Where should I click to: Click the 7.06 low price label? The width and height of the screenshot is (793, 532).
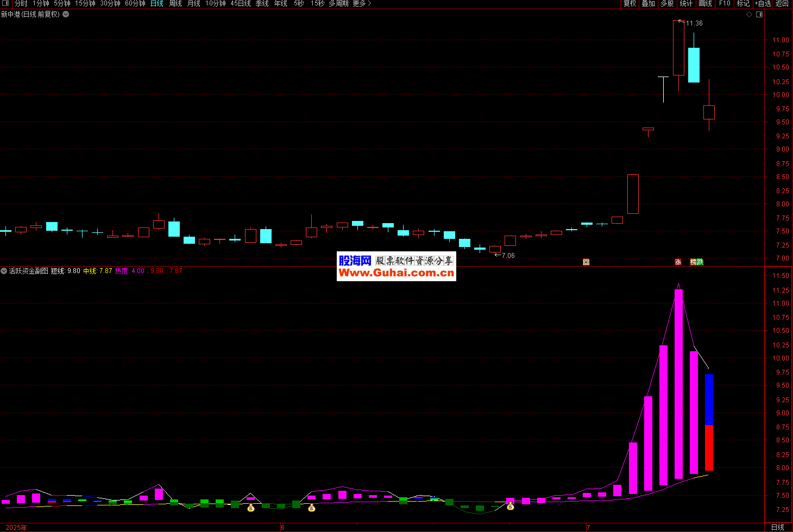(508, 256)
